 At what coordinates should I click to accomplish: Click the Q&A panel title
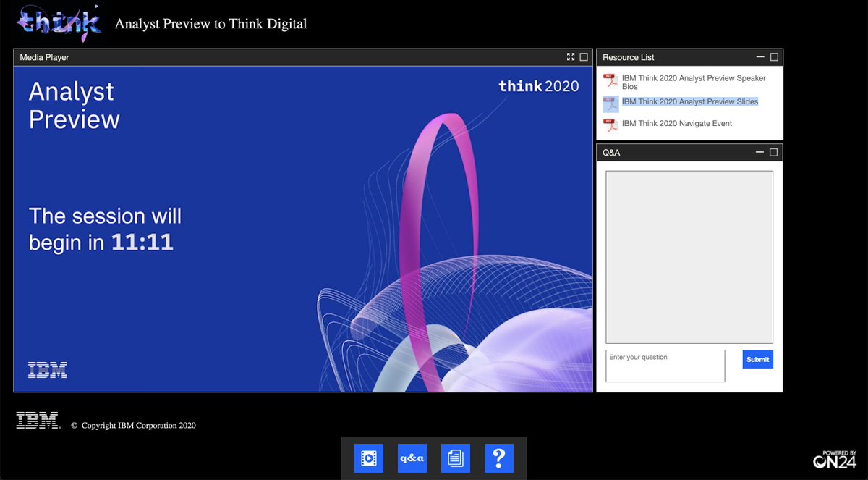pyautogui.click(x=611, y=153)
